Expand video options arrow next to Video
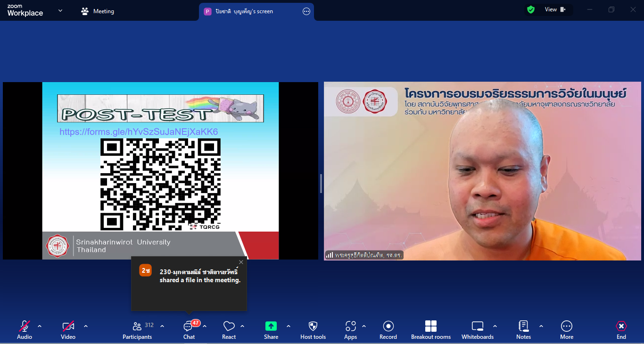The image size is (644, 344). [86, 326]
